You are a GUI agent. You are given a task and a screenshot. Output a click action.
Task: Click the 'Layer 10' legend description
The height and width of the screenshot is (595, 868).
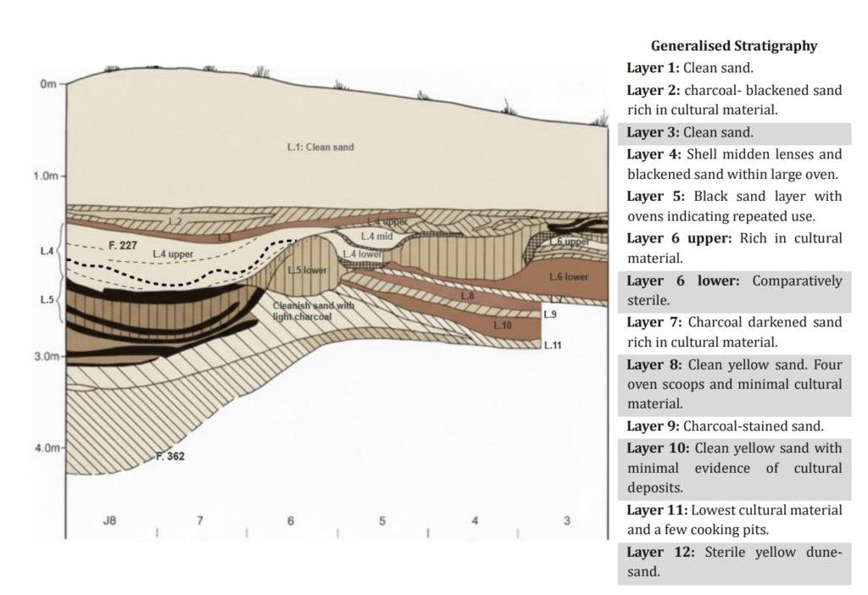click(734, 469)
